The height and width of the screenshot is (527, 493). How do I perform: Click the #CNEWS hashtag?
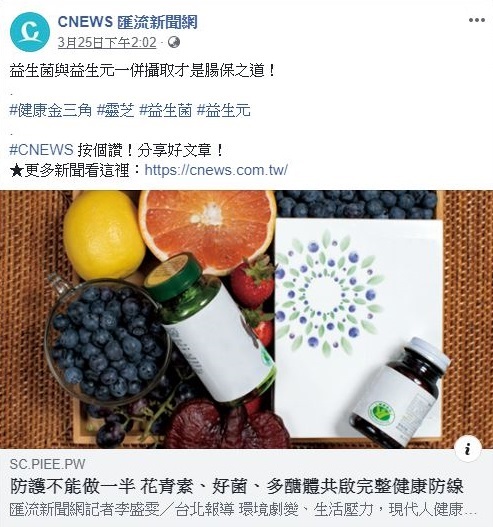pyautogui.click(x=41, y=150)
